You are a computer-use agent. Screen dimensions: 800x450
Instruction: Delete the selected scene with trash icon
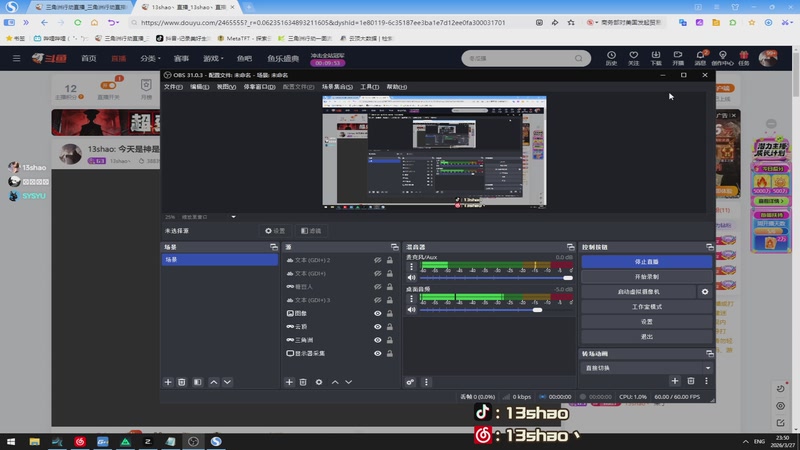click(182, 382)
